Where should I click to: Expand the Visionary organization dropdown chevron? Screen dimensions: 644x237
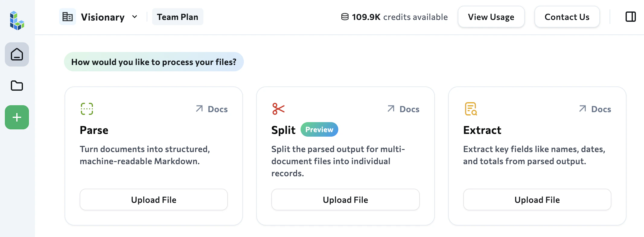point(135,17)
